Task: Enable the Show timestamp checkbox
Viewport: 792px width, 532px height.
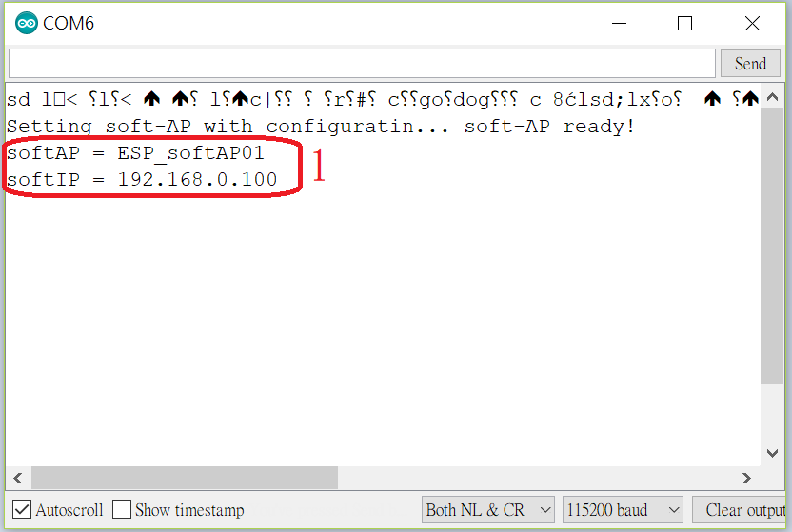Action: click(x=122, y=509)
